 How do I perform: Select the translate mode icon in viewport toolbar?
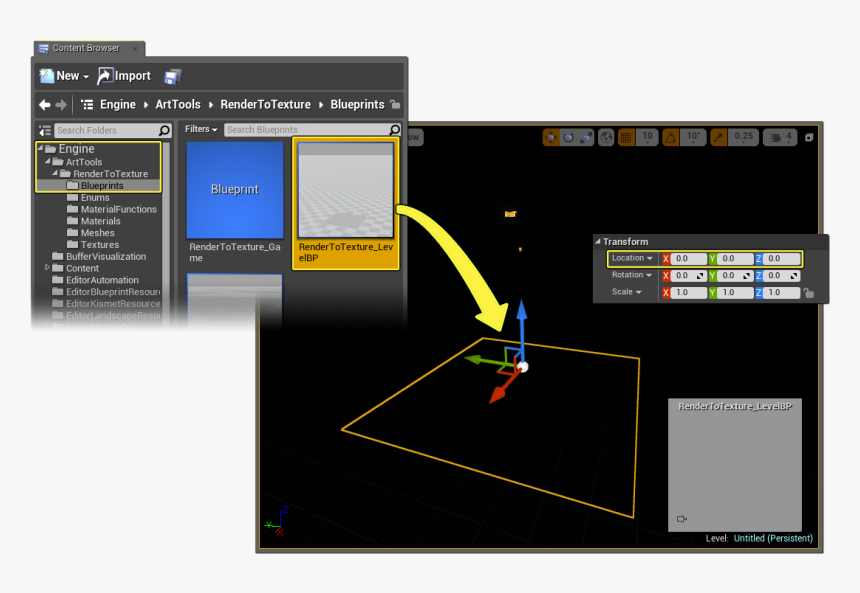pos(551,137)
